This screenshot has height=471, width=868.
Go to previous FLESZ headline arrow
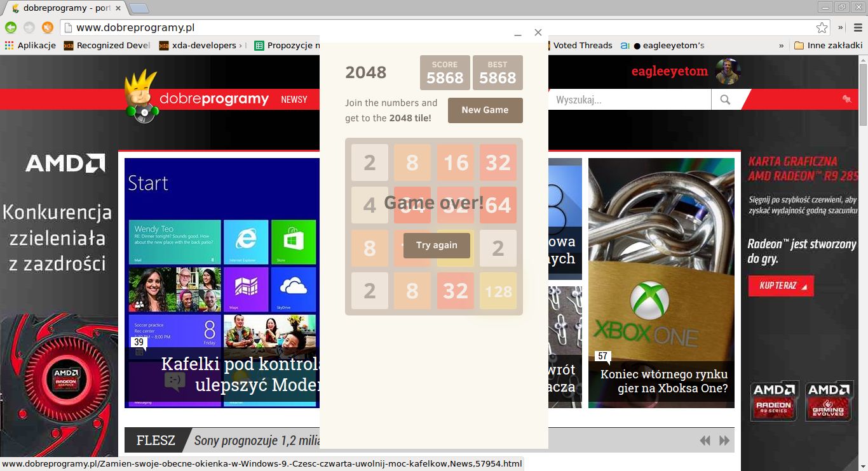click(705, 441)
